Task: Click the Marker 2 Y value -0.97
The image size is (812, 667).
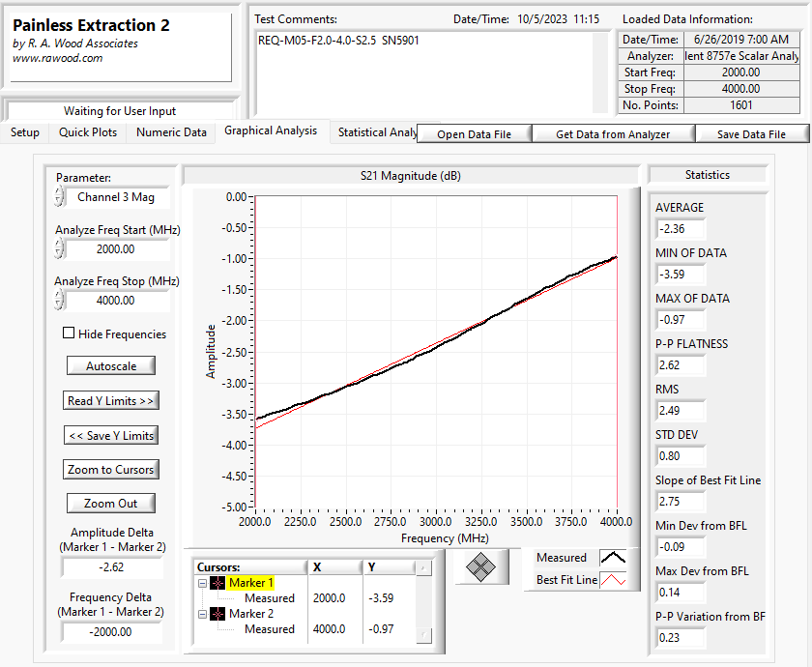Action: [x=381, y=629]
